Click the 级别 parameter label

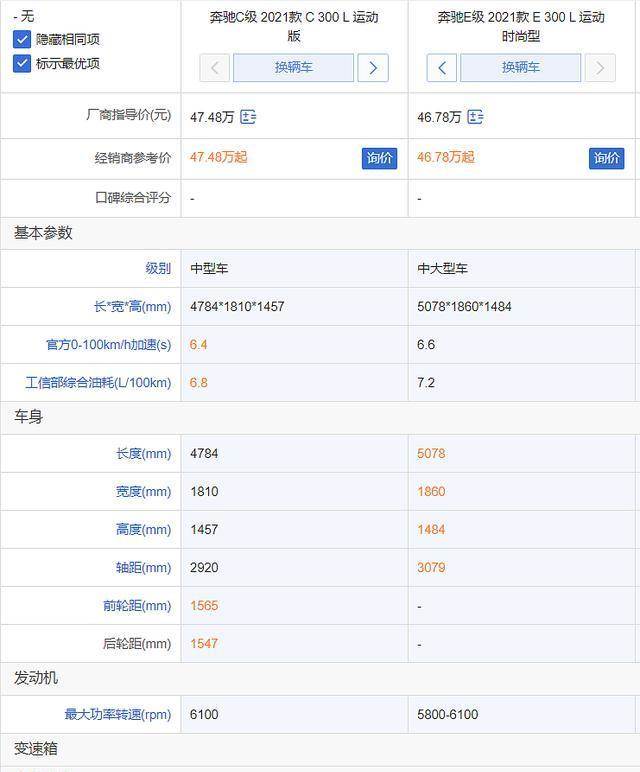(x=158, y=268)
